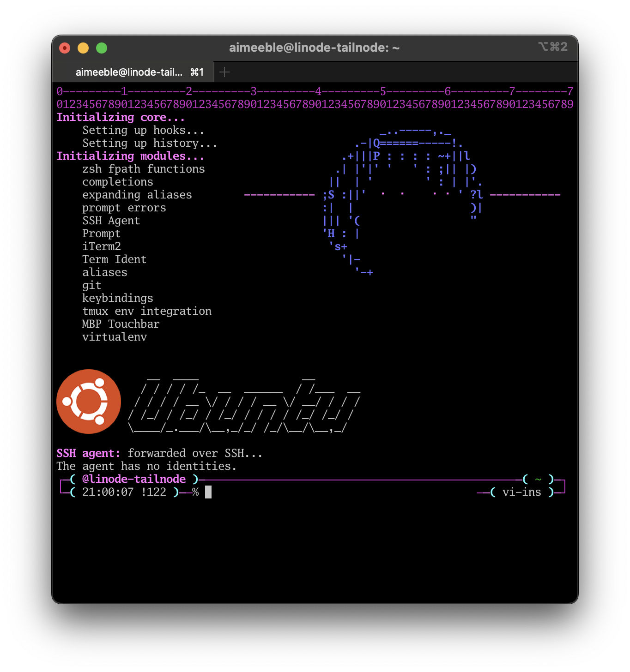Viewport: 630px width, 672px height.
Task: Click the red close window button
Action: (65, 48)
